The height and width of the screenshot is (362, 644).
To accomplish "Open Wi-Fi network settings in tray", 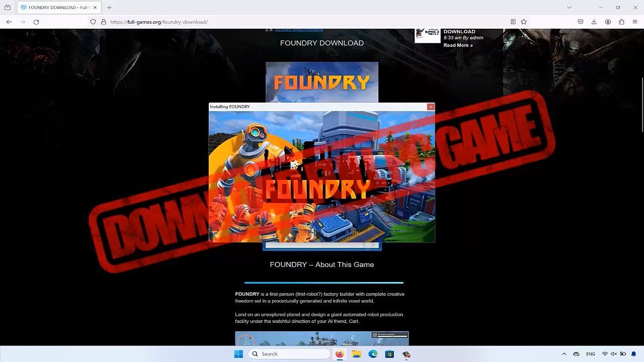I will [x=605, y=354].
